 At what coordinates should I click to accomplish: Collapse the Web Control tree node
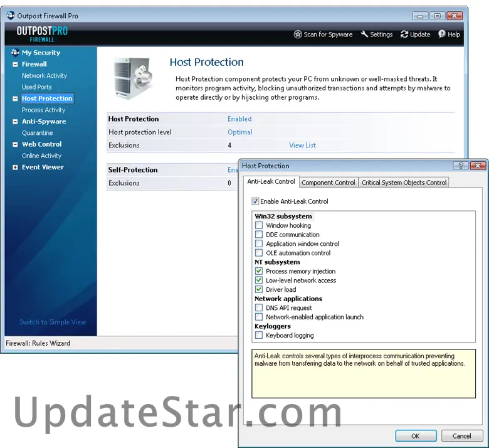coord(15,144)
